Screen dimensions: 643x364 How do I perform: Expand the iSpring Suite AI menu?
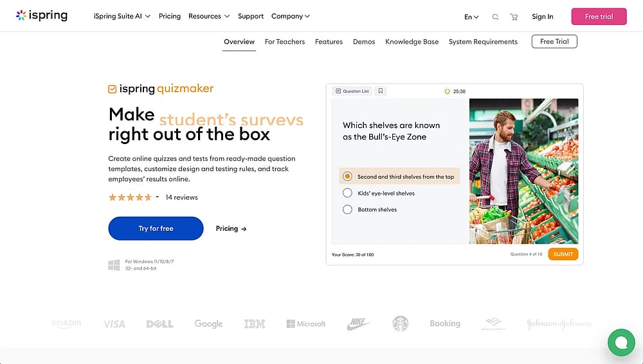click(x=122, y=16)
